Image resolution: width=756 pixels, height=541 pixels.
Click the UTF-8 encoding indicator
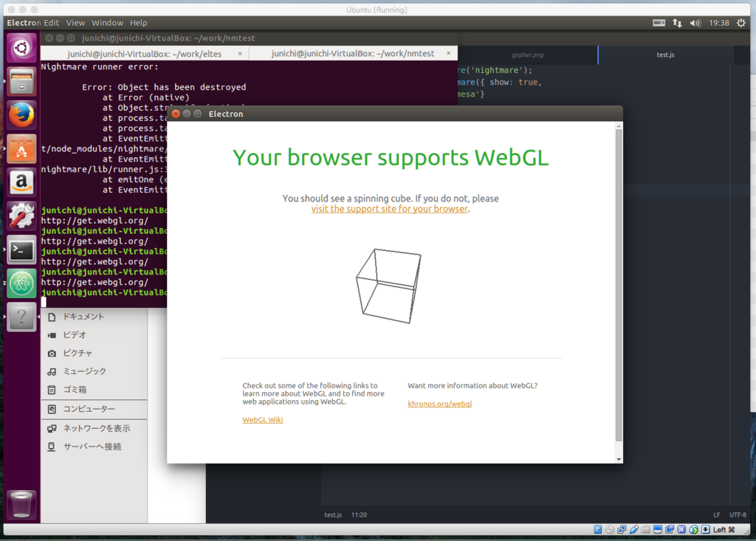click(x=738, y=515)
